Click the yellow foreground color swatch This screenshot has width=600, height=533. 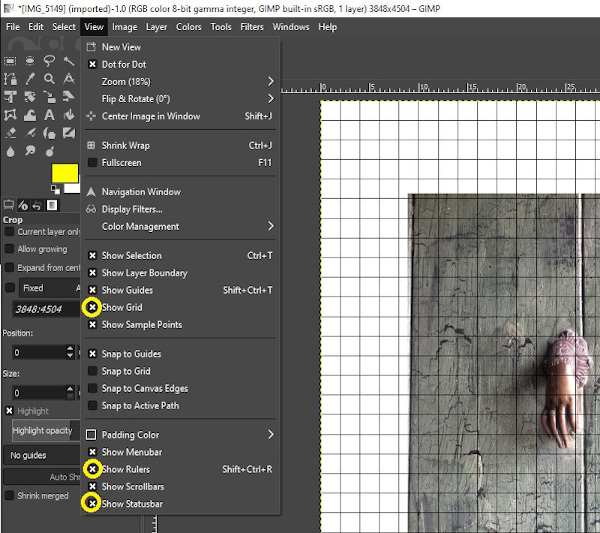pyautogui.click(x=65, y=173)
